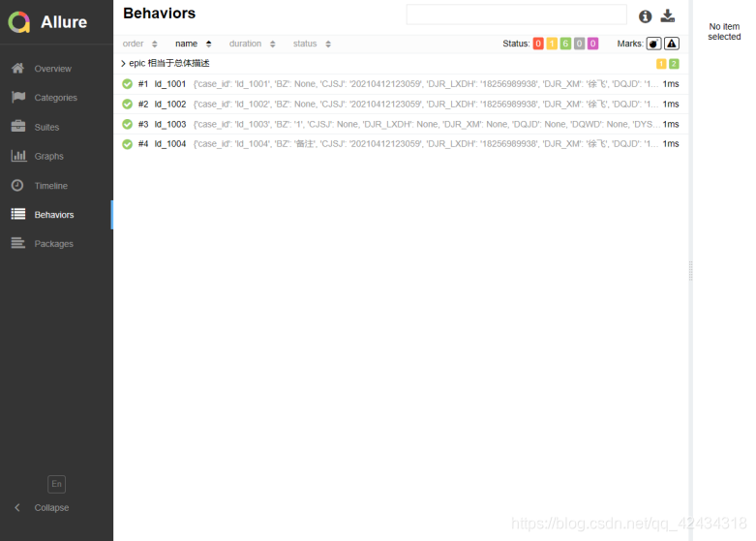The image size is (756, 541).
Task: Open the Categories section
Action: (x=55, y=98)
